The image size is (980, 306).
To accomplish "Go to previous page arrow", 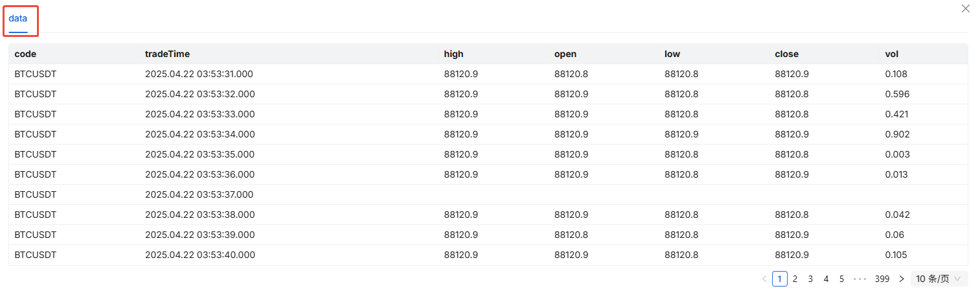I will pyautogui.click(x=764, y=279).
